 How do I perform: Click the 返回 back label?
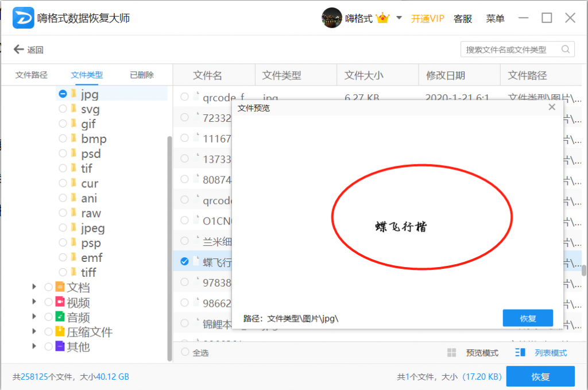click(35, 50)
